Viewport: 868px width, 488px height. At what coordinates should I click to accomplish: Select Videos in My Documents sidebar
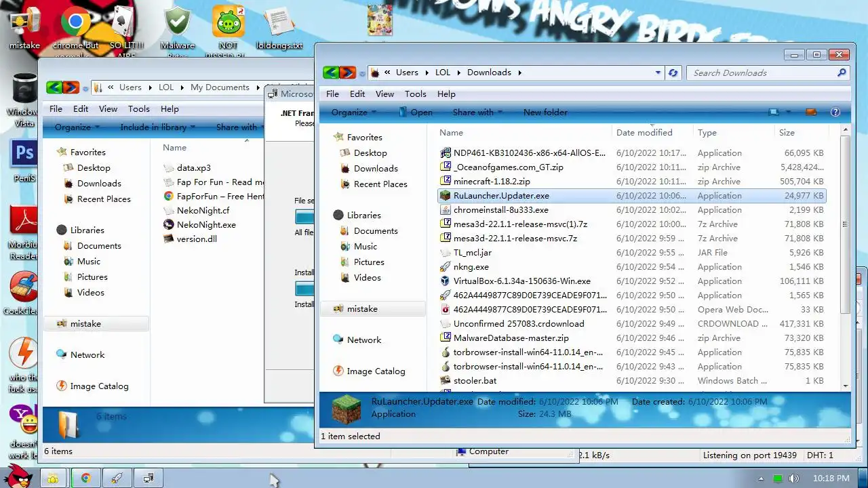(90, 293)
